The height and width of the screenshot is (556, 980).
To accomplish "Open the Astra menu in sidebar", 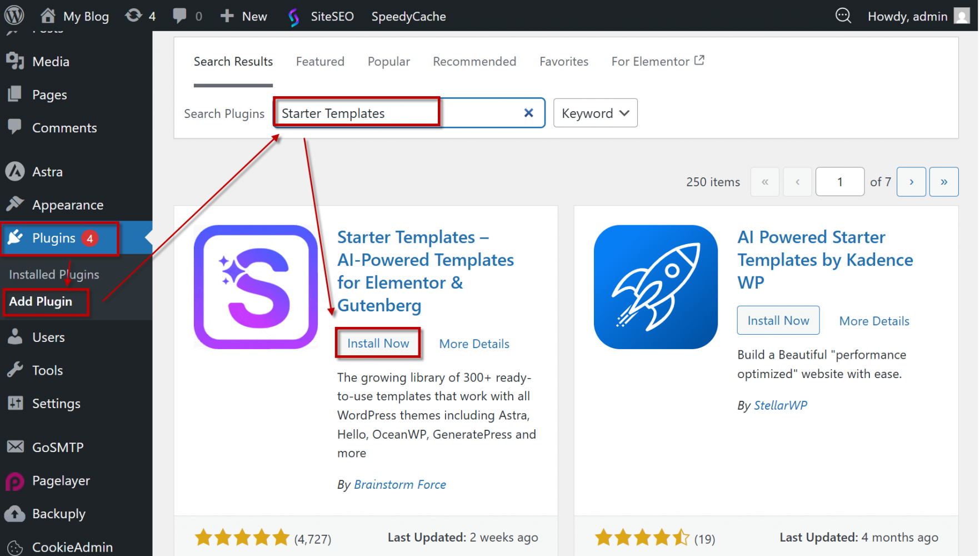I will pos(47,172).
